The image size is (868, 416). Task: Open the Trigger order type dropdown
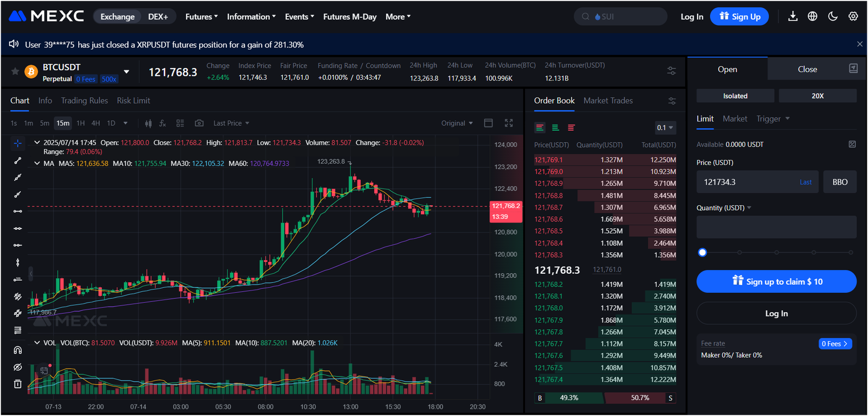773,119
